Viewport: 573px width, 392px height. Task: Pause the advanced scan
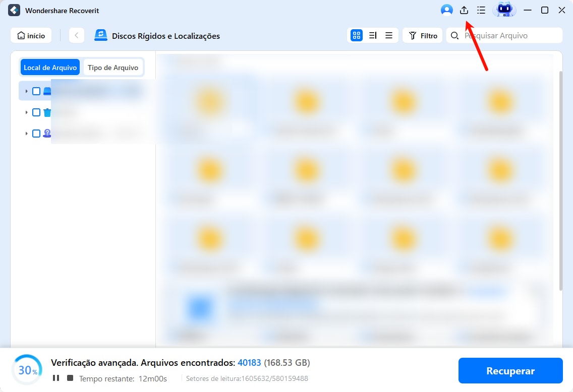tap(56, 378)
